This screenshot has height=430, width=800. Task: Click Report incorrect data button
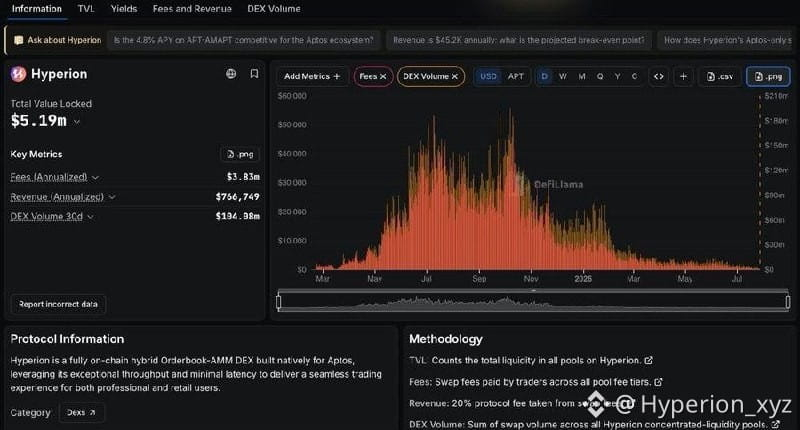(x=58, y=304)
